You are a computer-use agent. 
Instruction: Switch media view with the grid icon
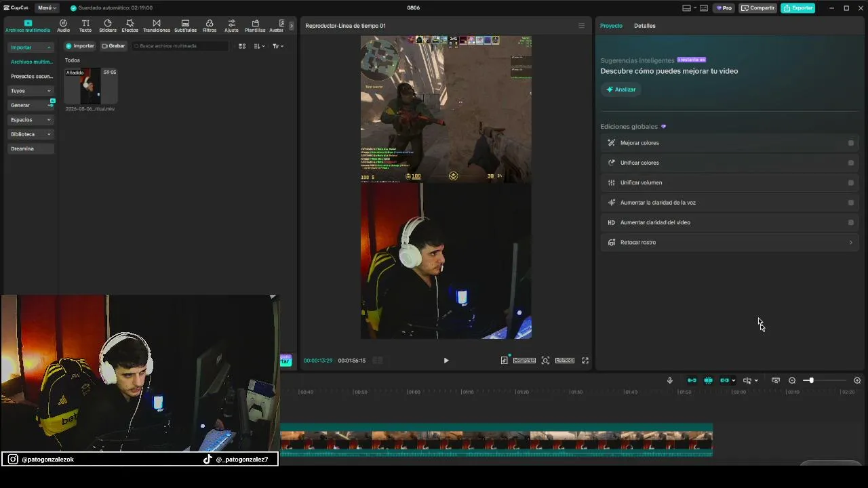pyautogui.click(x=242, y=46)
